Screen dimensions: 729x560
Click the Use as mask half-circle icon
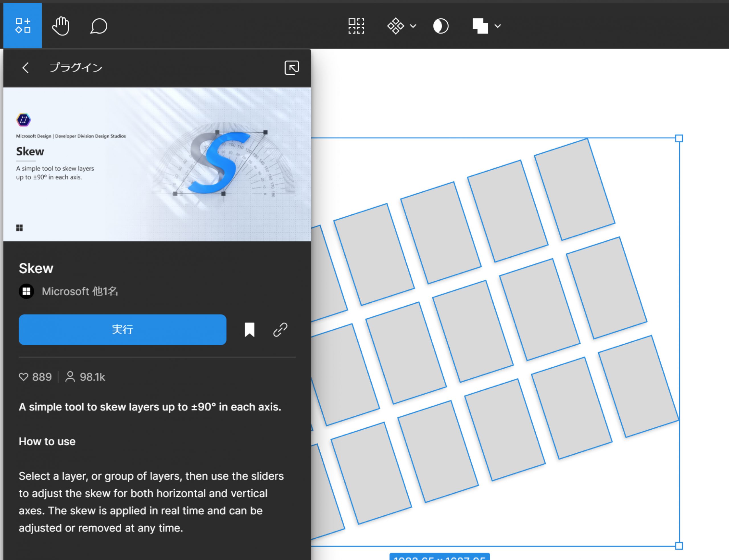441,26
